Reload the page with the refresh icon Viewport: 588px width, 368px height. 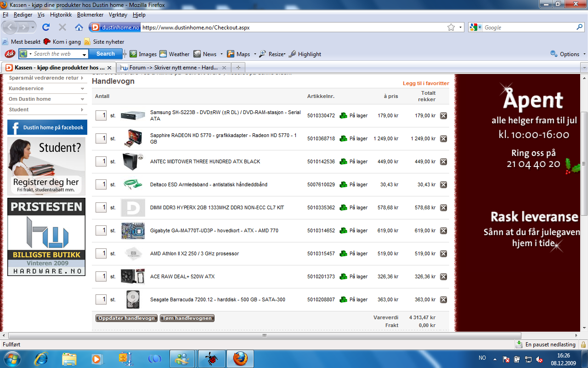click(46, 27)
